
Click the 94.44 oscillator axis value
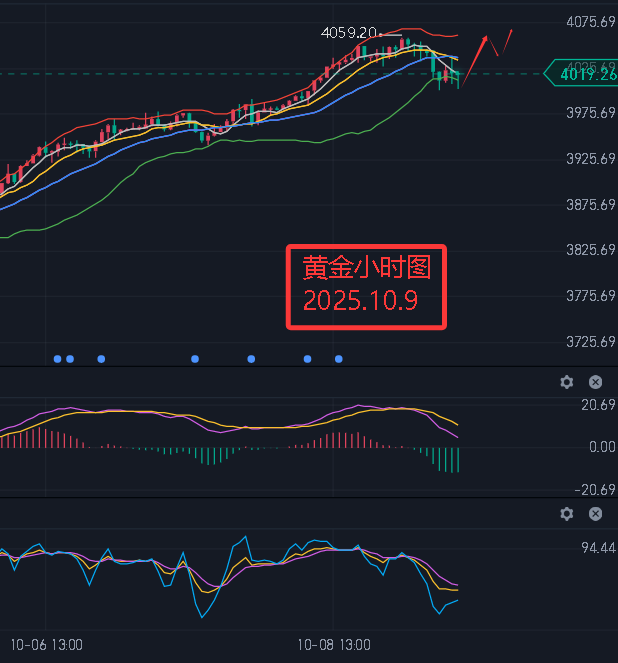point(596,548)
